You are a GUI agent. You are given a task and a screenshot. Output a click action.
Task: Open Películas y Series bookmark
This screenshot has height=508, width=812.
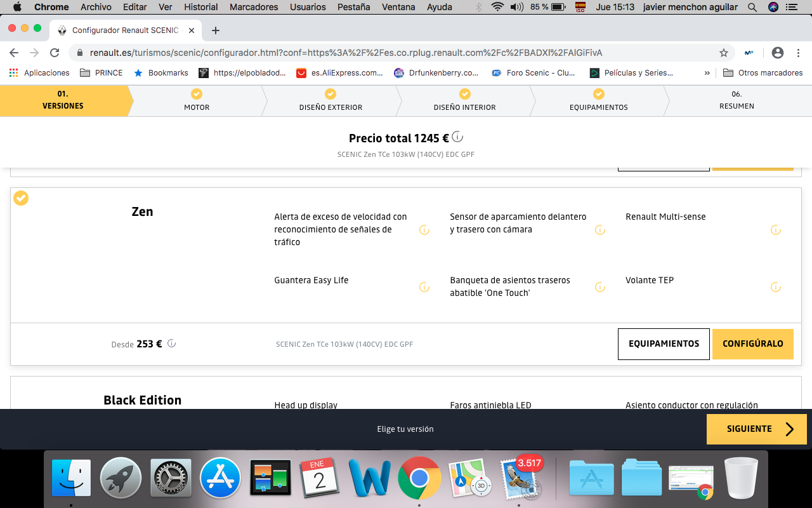click(x=632, y=73)
